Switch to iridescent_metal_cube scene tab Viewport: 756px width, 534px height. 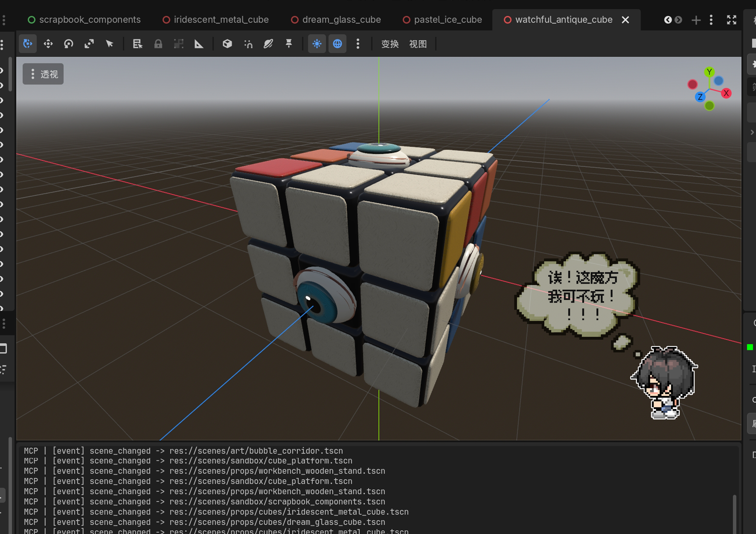click(216, 20)
